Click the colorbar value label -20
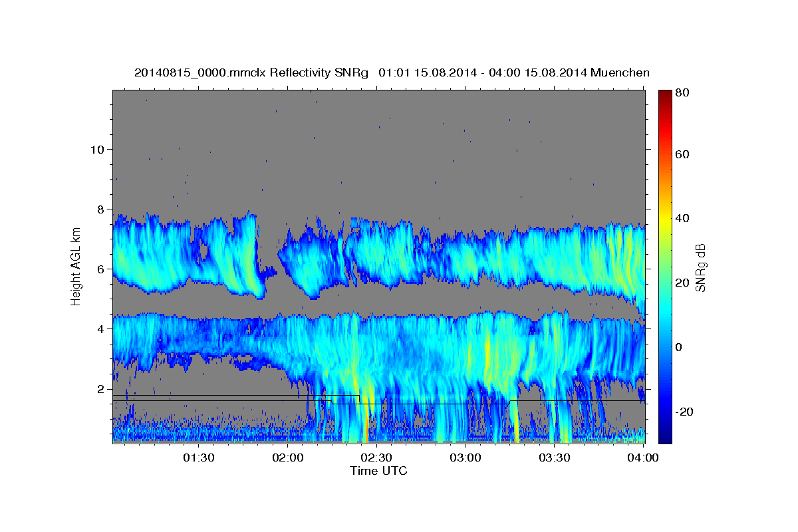The width and height of the screenshot is (798, 532). [x=685, y=412]
